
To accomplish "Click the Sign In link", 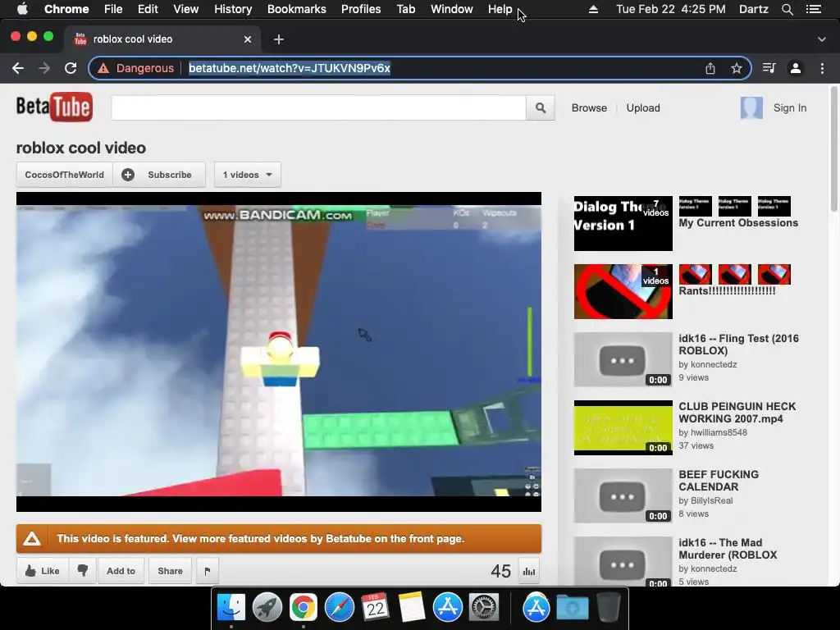I will pos(790,107).
